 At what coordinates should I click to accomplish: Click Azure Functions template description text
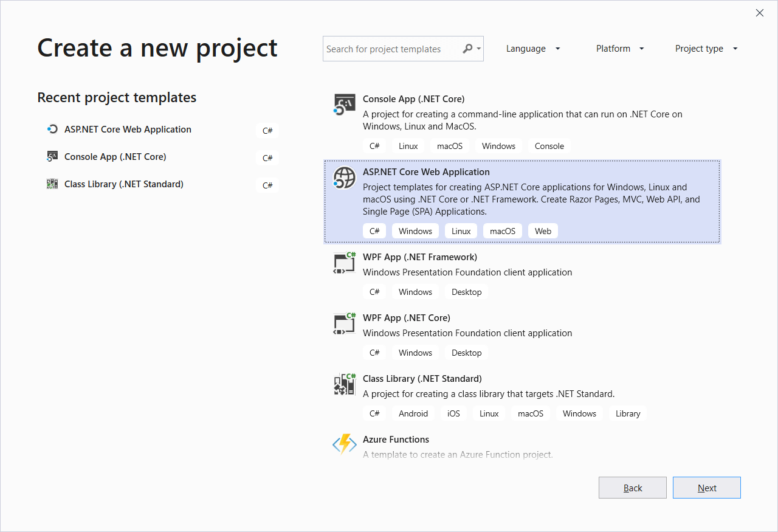[458, 454]
